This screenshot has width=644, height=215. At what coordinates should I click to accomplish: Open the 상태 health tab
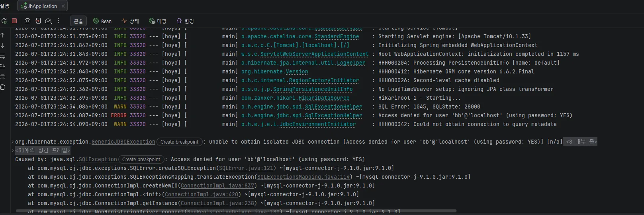130,21
